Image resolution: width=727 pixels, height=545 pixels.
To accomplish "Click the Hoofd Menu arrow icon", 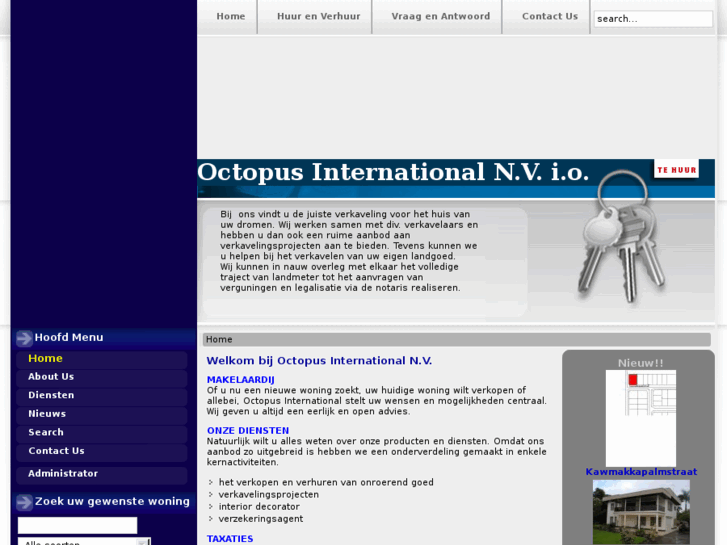I will coord(24,338).
